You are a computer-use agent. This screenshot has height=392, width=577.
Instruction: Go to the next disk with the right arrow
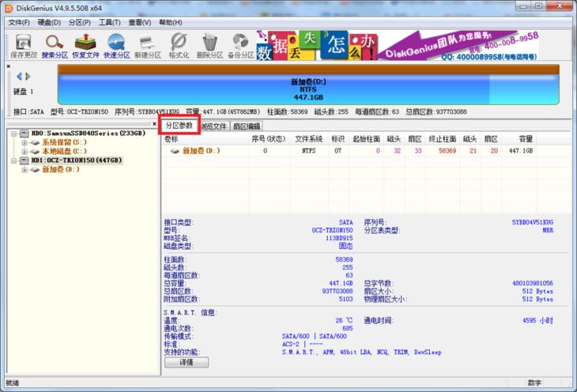(x=28, y=76)
